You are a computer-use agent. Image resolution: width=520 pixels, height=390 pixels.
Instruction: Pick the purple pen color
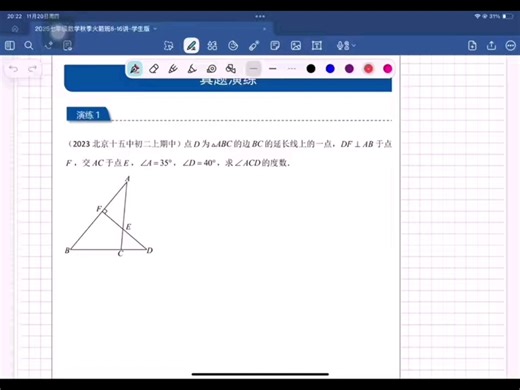349,69
